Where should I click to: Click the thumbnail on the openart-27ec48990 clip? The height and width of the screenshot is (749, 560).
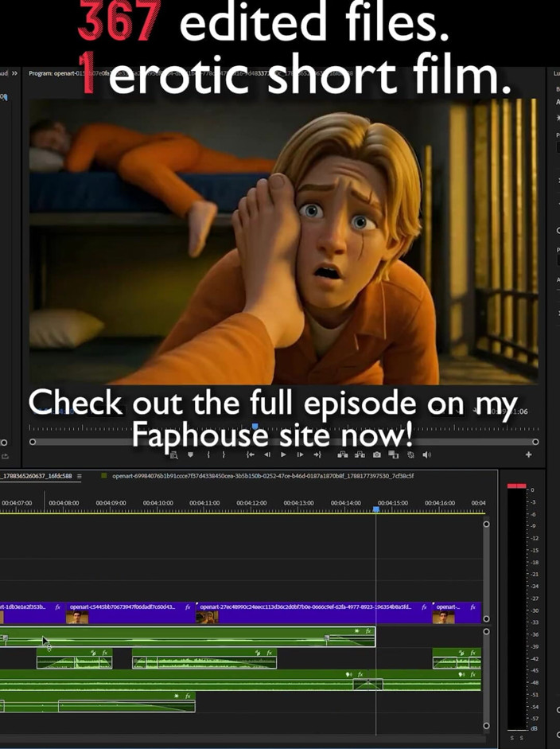(207, 617)
